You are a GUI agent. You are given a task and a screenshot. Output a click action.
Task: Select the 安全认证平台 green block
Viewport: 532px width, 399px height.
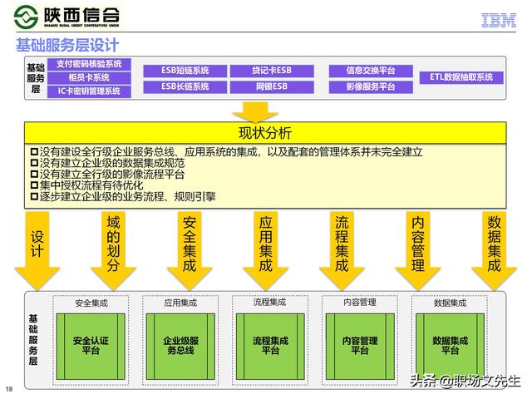pos(91,347)
